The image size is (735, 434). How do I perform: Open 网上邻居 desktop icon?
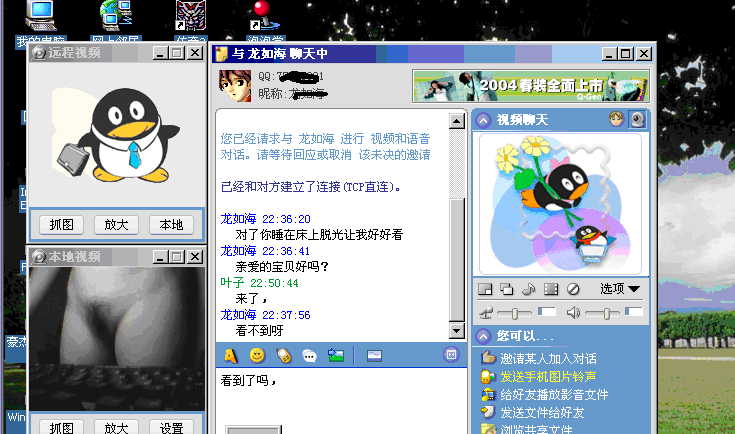(116, 23)
